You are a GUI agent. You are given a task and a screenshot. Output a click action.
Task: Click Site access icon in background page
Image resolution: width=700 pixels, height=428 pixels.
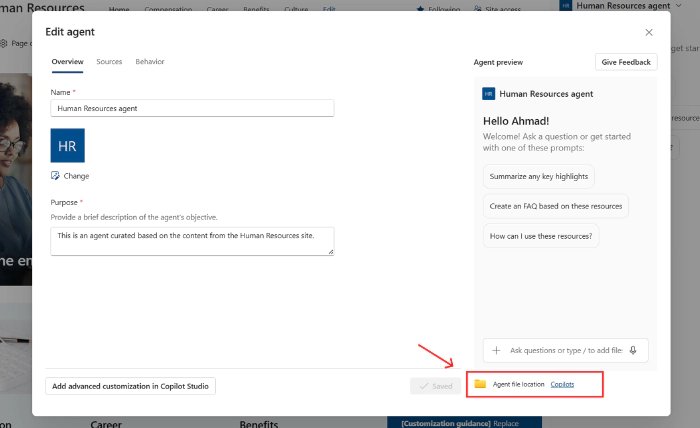[478, 9]
